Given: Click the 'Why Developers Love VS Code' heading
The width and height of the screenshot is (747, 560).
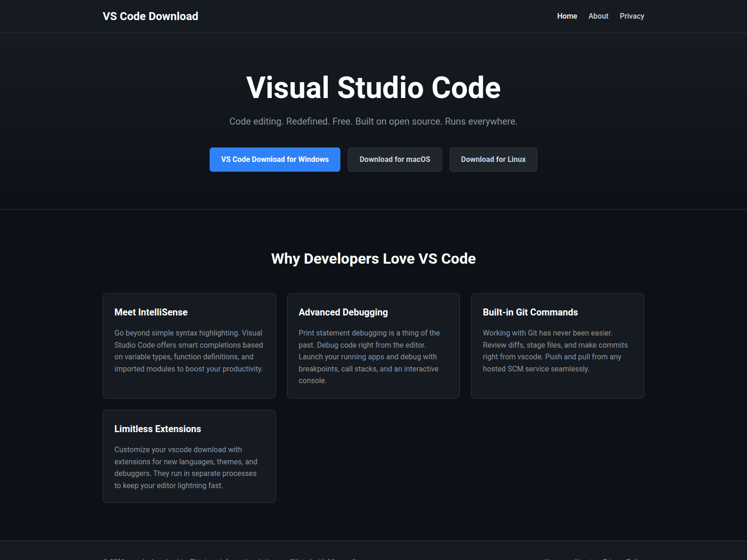Looking at the screenshot, I should tap(373, 259).
